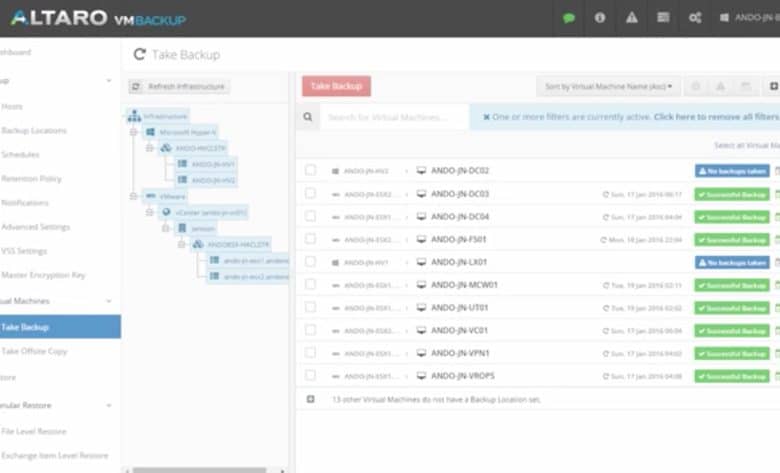
Task: Click the Search for Virtual Machines field
Action: [394, 117]
